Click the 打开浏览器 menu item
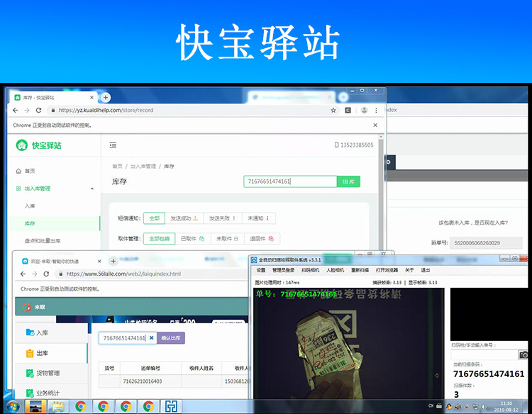This screenshot has width=532, height=414. click(387, 270)
